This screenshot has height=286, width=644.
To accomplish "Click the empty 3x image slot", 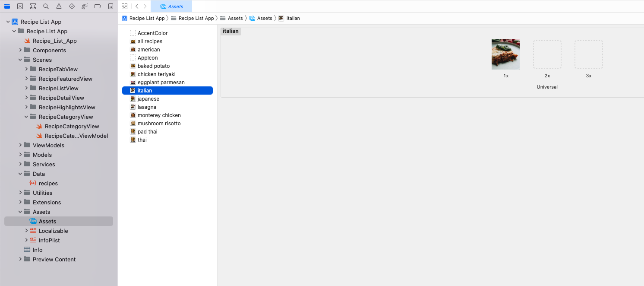I will 589,54.
